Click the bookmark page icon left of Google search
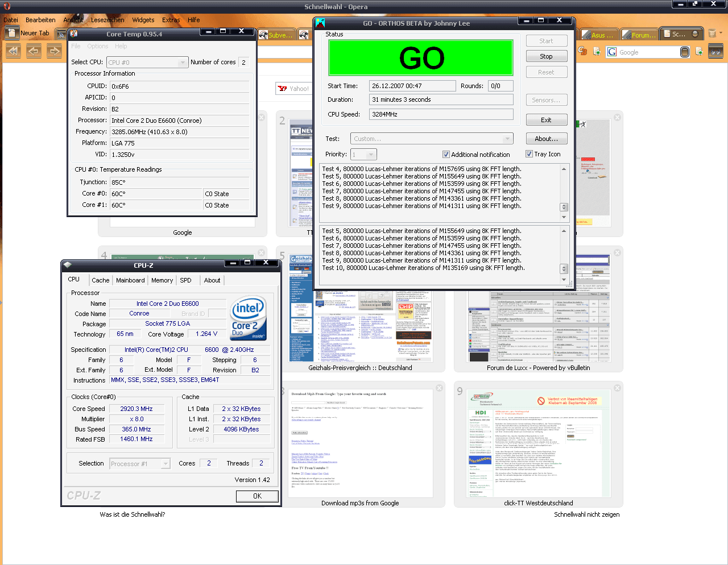Image resolution: width=728 pixels, height=565 pixels. coord(597,52)
